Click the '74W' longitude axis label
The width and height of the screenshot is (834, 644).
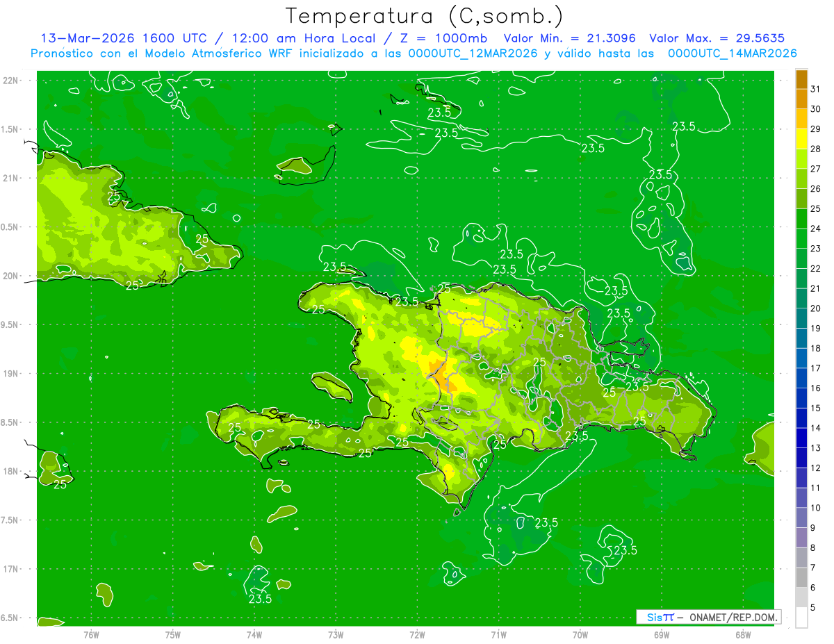pyautogui.click(x=254, y=634)
